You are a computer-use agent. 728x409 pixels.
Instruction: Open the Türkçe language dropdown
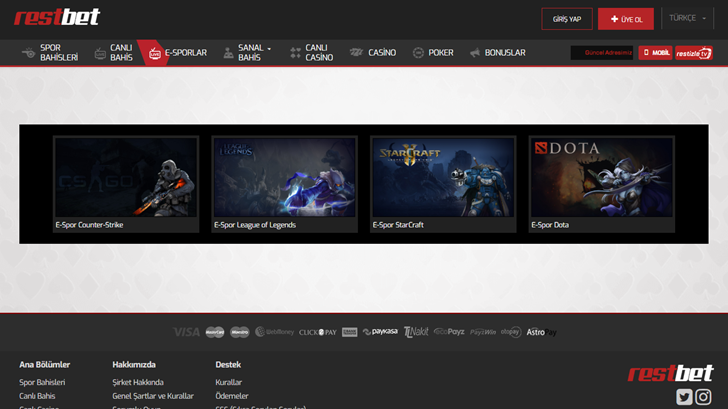[688, 18]
